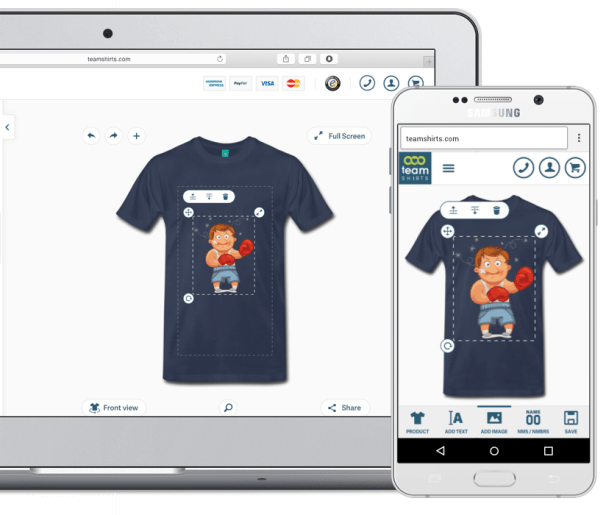606x515 pixels.
Task: Click bring-forward icon on laptop design toolbar
Action: click(x=193, y=197)
